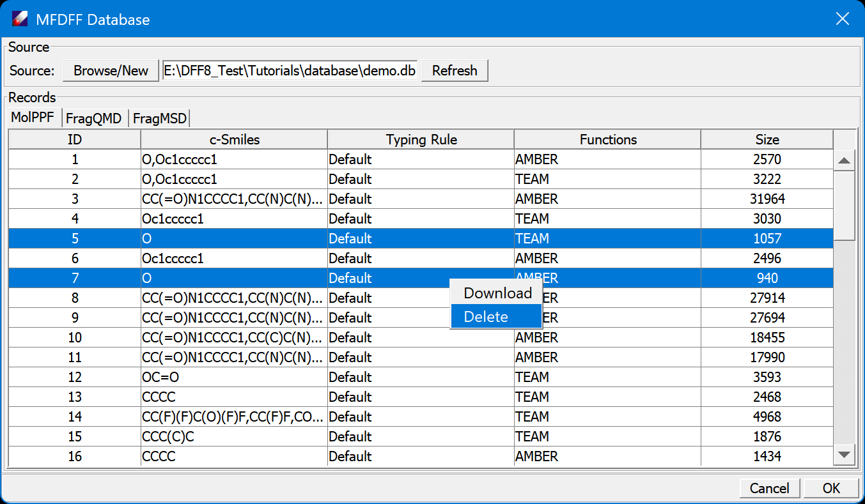Click the Functions column header
The width and height of the screenshot is (865, 504).
point(608,139)
